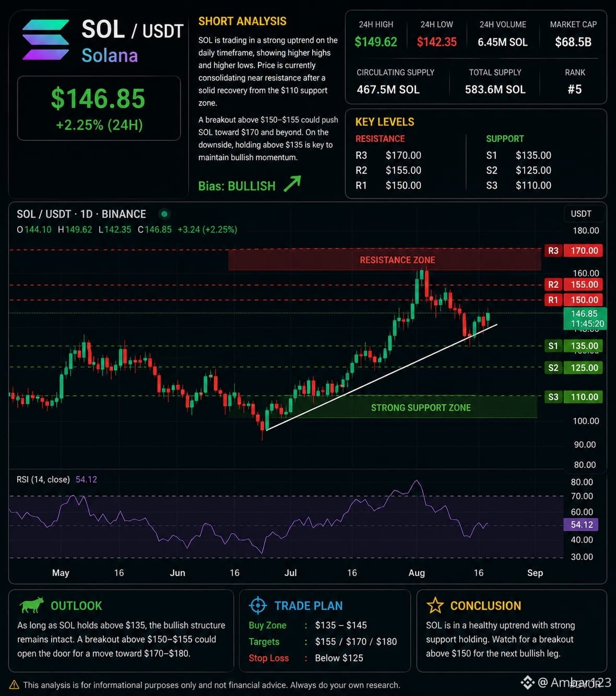Click the green status dot after BINANCE
The image size is (616, 696).
pos(164,214)
